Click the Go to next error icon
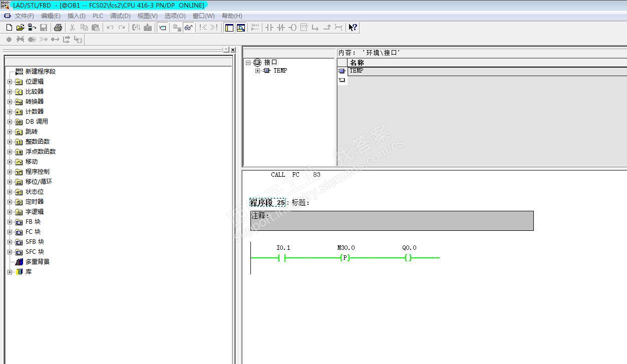The height and width of the screenshot is (364, 627). (214, 28)
